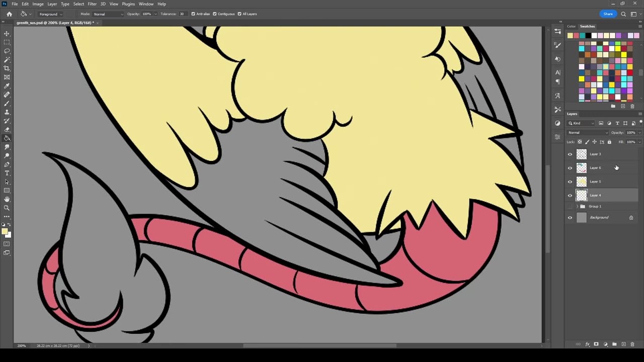This screenshot has width=644, height=362.
Task: Change screen mode from toolbox
Action: (7, 252)
